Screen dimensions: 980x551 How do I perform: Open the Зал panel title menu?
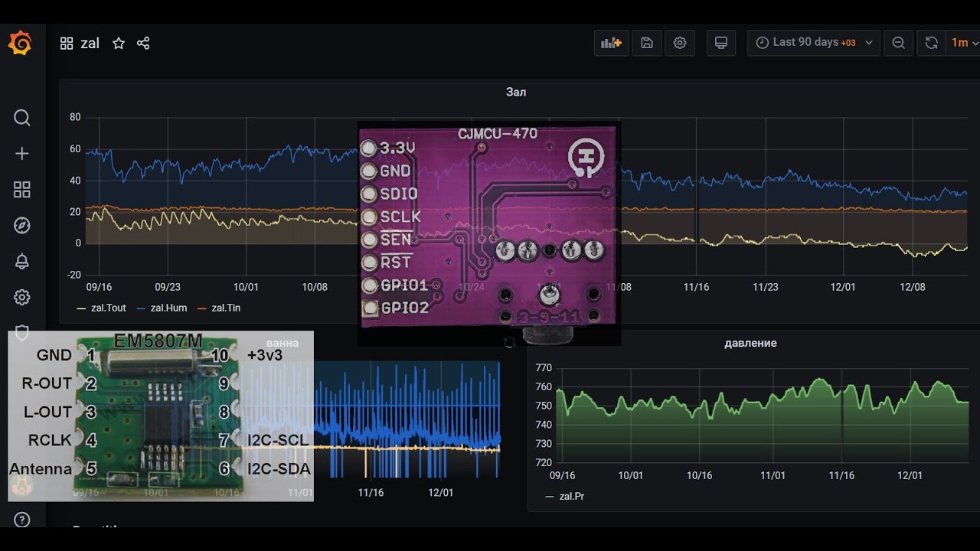point(516,92)
